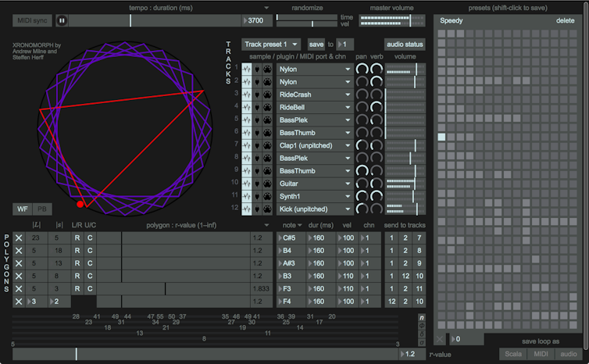
Task: Open the RideCrash sample dropdown on track 3
Action: click(x=315, y=95)
